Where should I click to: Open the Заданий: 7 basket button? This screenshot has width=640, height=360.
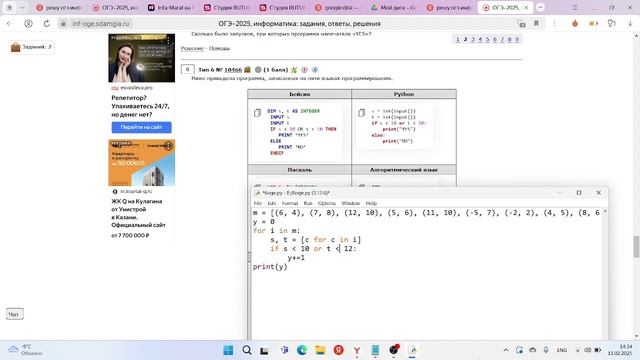pyautogui.click(x=32, y=47)
